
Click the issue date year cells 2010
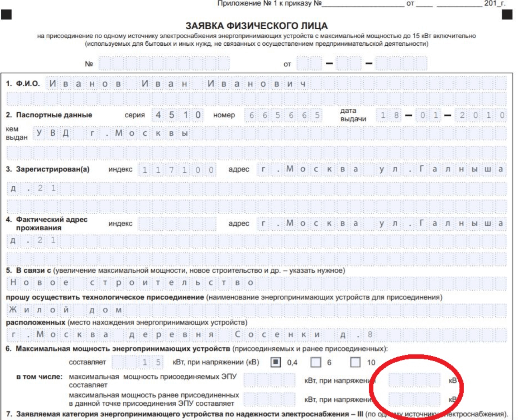[481, 115]
